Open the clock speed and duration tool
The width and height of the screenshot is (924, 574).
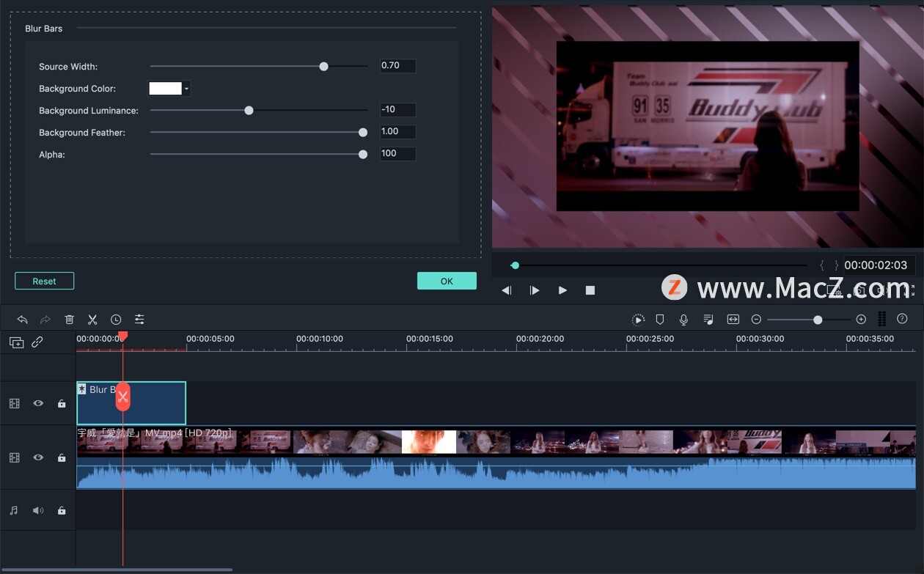pos(116,320)
